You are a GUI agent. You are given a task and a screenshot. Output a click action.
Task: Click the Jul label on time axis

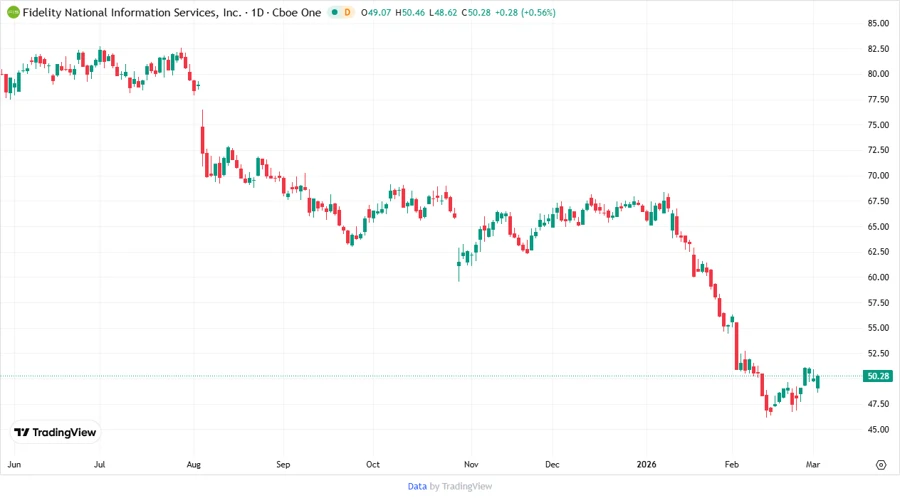(x=99, y=465)
